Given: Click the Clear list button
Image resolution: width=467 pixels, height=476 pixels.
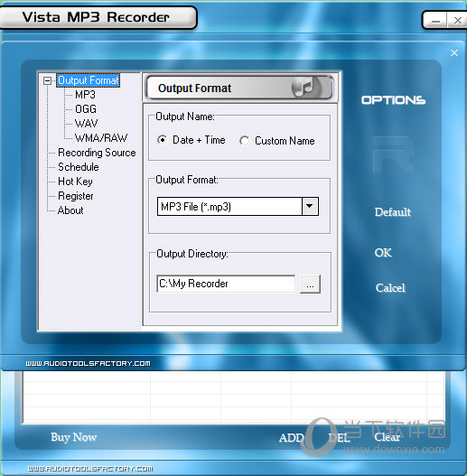Looking at the screenshot, I should tap(388, 437).
